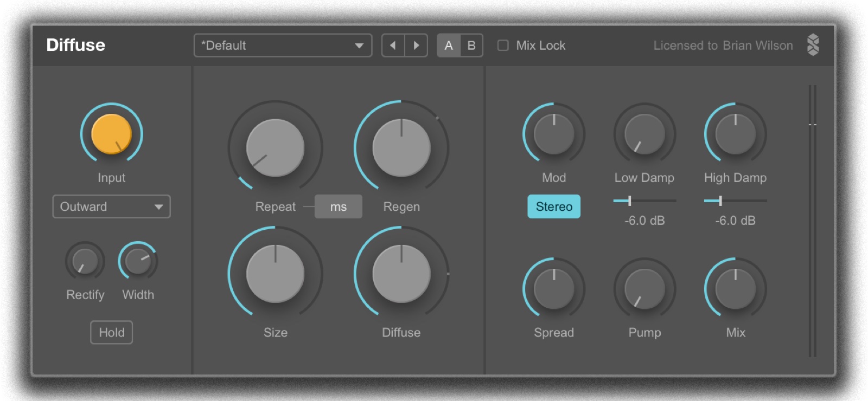Open the Outward mode dropdown

tap(111, 206)
